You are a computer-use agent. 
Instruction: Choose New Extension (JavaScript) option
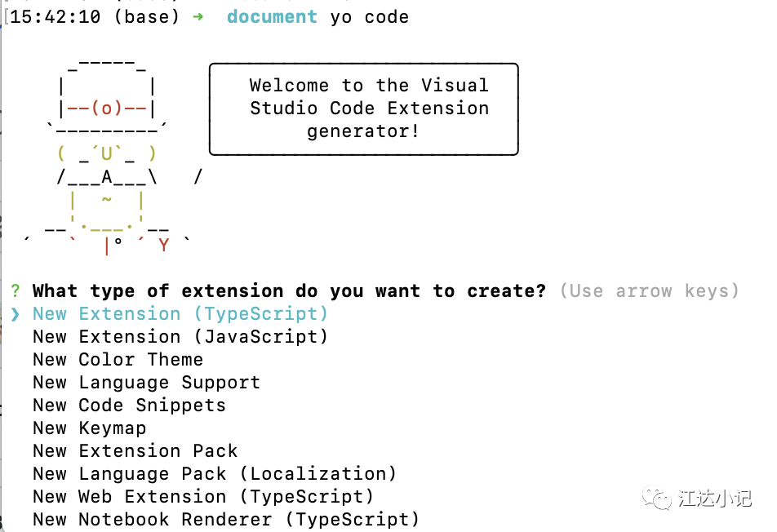(180, 337)
